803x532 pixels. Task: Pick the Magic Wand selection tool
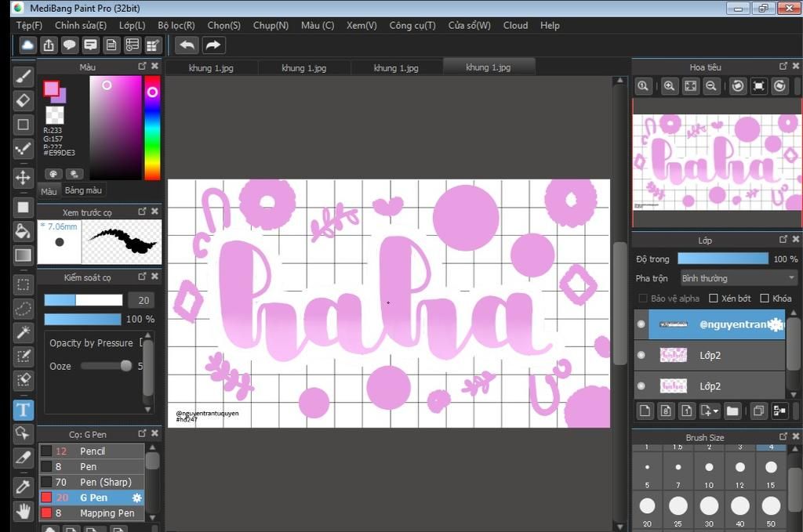pyautogui.click(x=23, y=332)
